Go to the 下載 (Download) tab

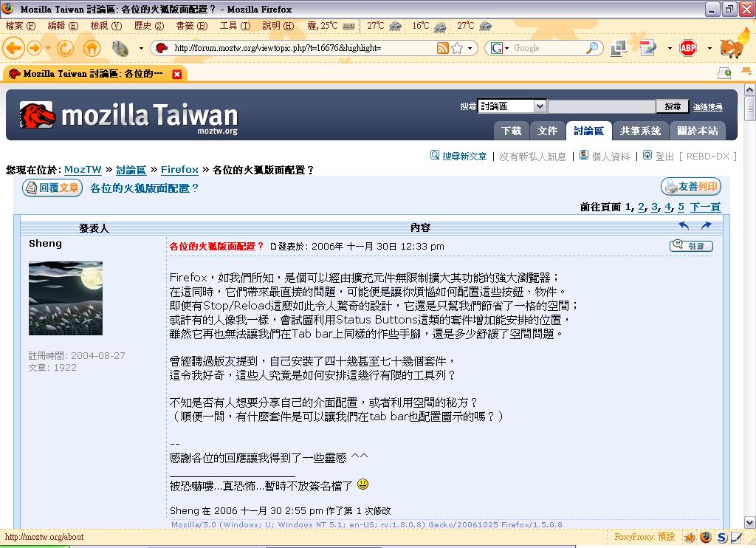coord(511,131)
